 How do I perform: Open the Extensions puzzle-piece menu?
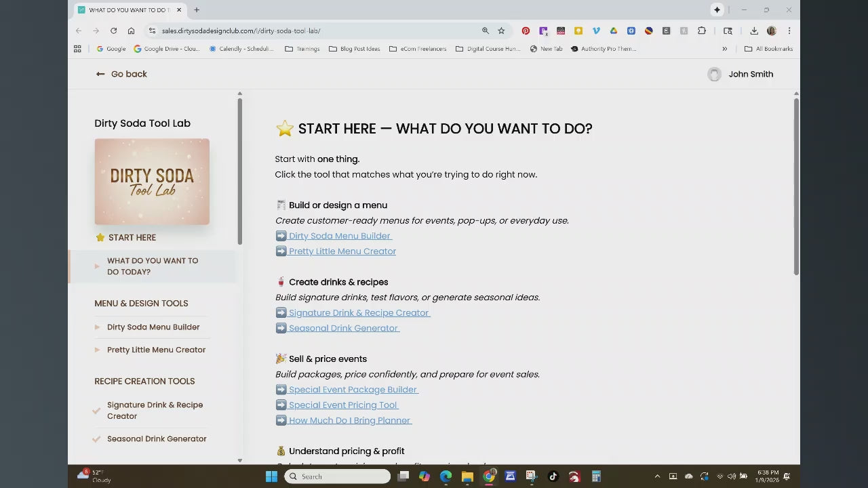point(702,30)
